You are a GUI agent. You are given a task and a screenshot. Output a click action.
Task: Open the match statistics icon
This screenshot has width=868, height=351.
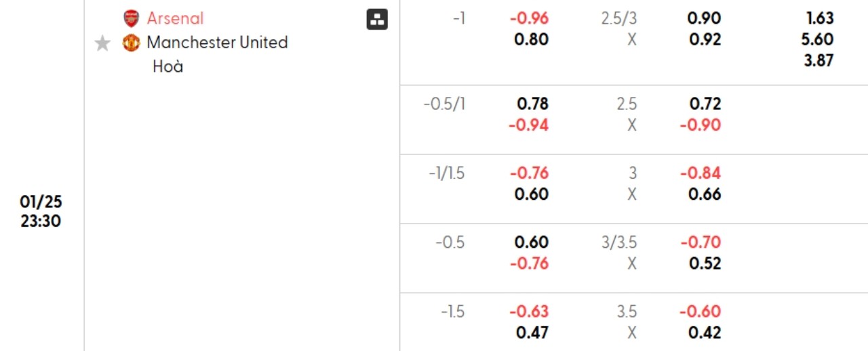tap(377, 20)
